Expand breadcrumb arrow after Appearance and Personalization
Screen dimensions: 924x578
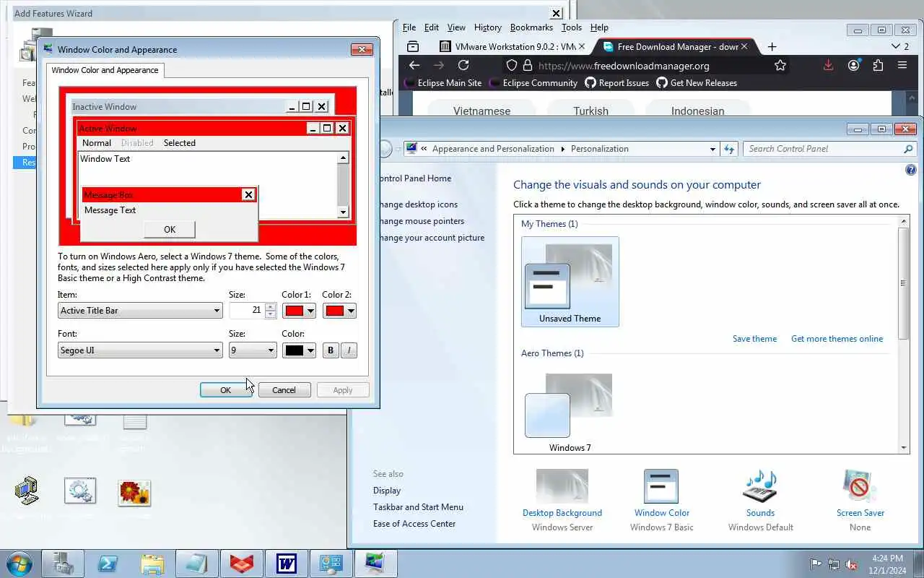(562, 149)
